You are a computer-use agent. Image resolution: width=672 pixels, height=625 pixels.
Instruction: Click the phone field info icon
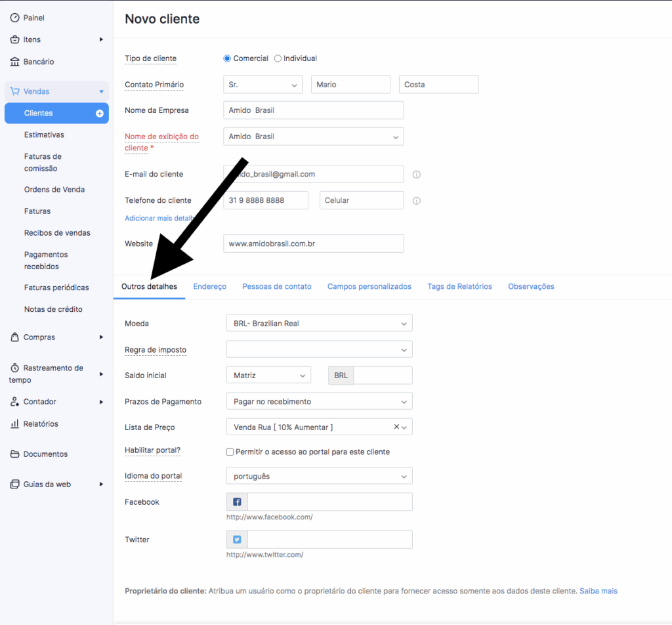coord(416,201)
